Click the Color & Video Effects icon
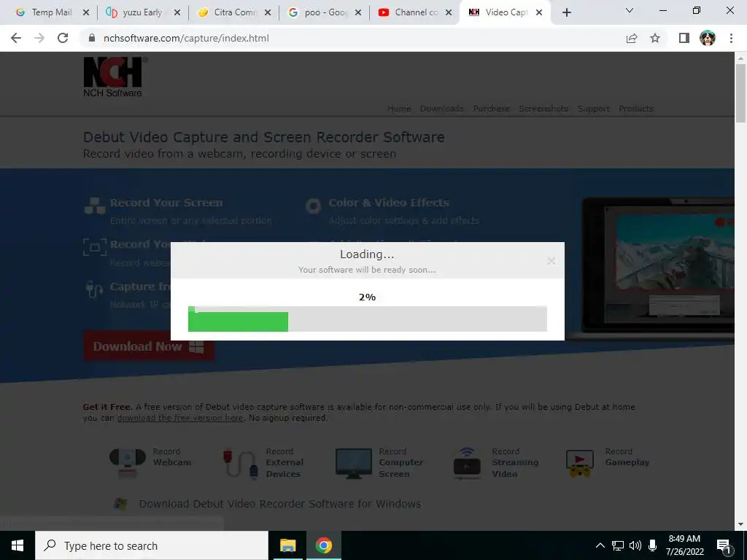Image resolution: width=747 pixels, height=560 pixels. click(313, 206)
